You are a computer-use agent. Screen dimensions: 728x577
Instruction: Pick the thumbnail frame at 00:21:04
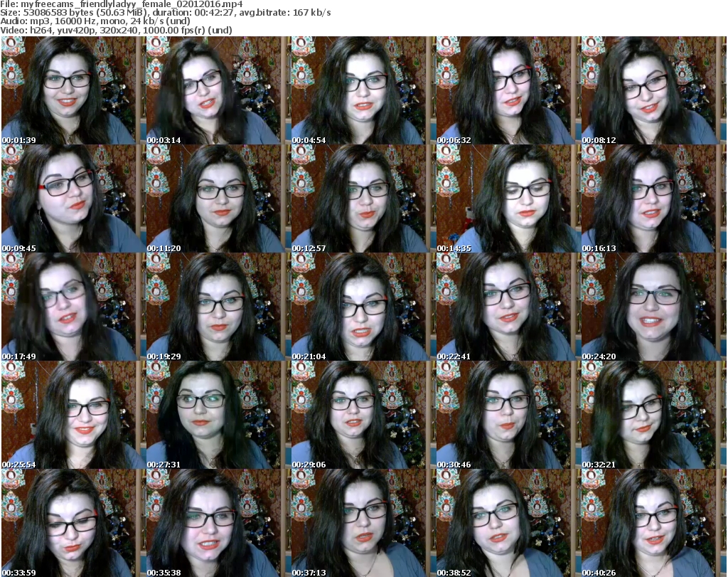tap(363, 307)
